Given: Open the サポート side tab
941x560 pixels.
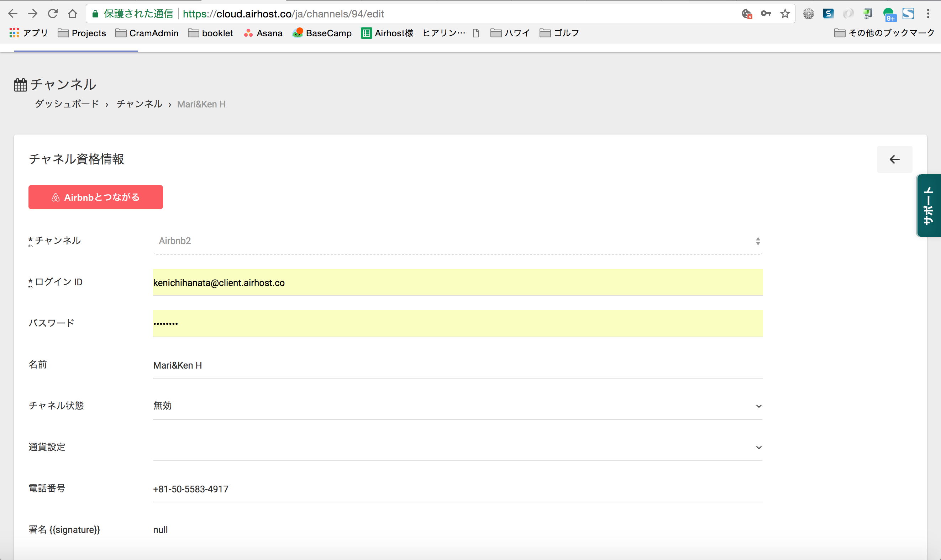Looking at the screenshot, I should (x=929, y=206).
